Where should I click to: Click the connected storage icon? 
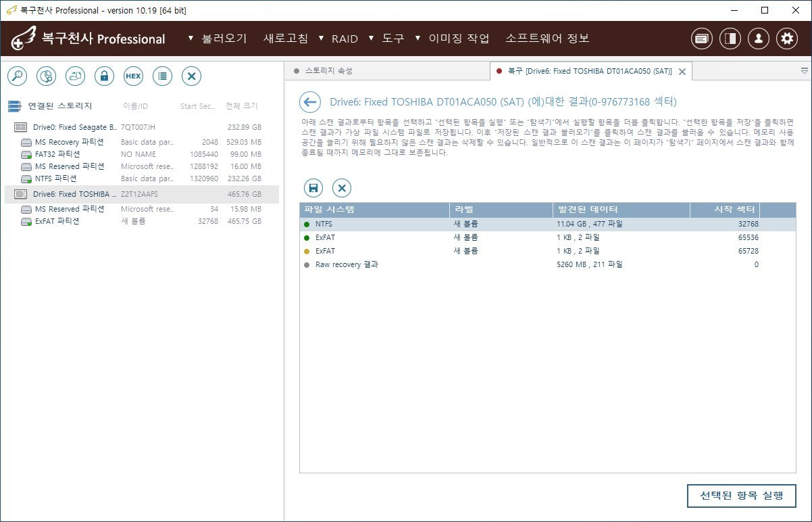(14, 106)
